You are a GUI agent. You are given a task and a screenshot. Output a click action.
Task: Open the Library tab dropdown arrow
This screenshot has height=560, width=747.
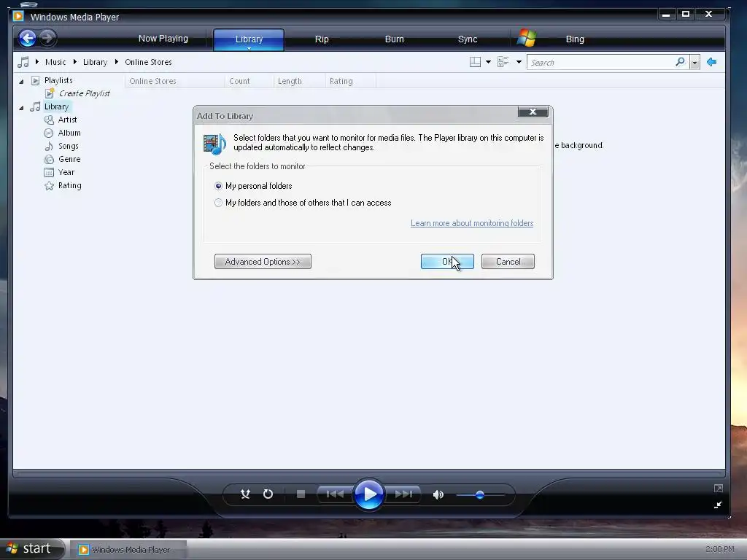point(249,48)
